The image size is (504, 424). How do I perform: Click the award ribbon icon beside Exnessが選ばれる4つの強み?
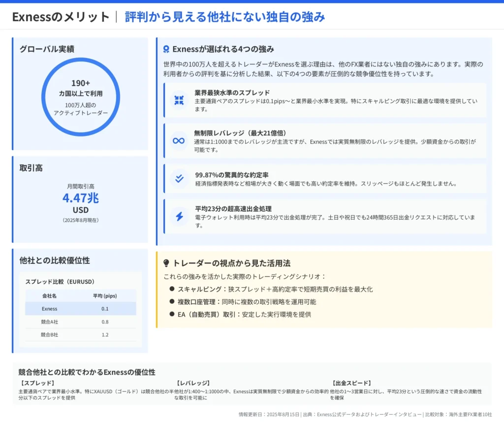click(166, 49)
